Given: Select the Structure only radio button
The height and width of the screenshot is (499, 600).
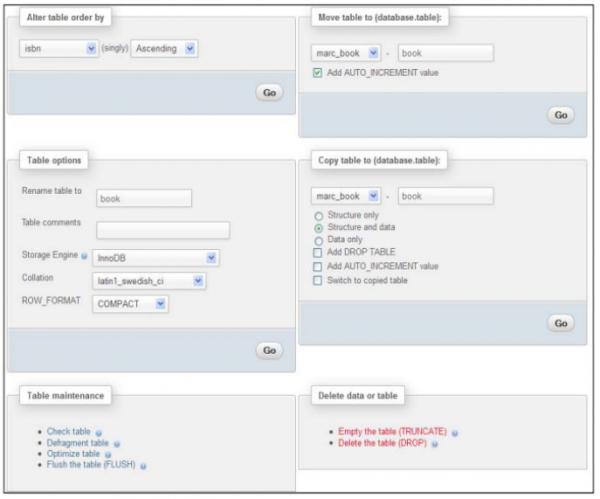Looking at the screenshot, I should pos(319,214).
